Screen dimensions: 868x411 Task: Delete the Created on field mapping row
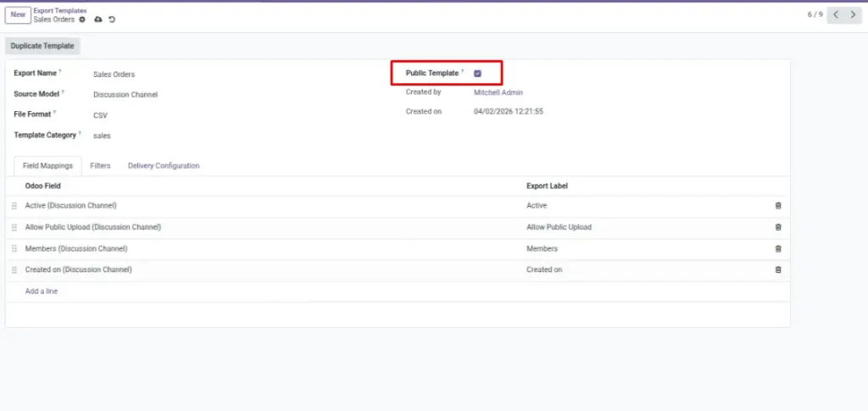tap(778, 270)
